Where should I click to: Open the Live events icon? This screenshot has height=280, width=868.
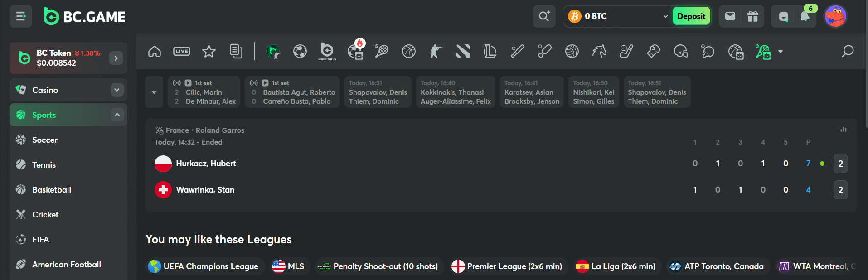181,51
